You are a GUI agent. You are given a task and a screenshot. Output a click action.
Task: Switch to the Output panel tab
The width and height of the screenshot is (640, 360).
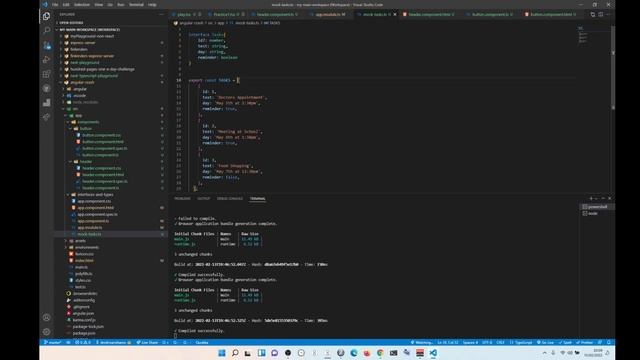(203, 199)
